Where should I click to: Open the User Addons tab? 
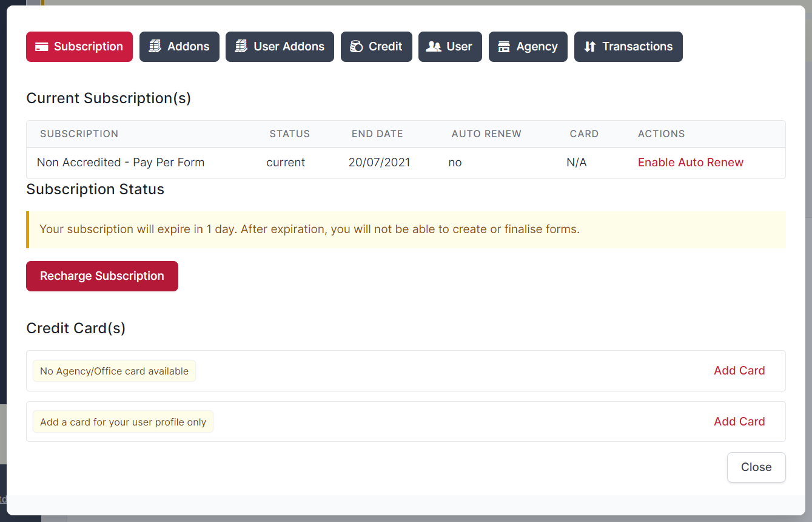pyautogui.click(x=280, y=47)
